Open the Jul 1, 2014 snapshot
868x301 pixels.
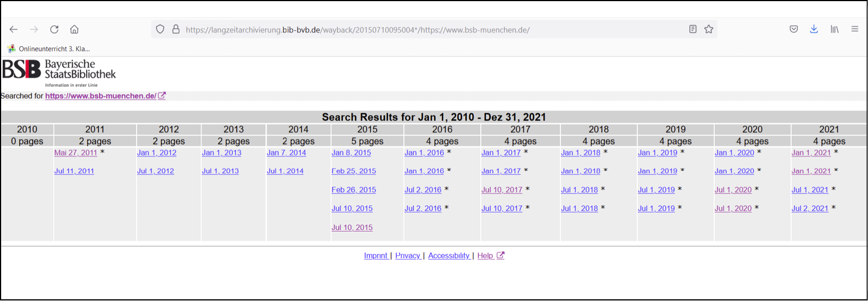pos(285,171)
